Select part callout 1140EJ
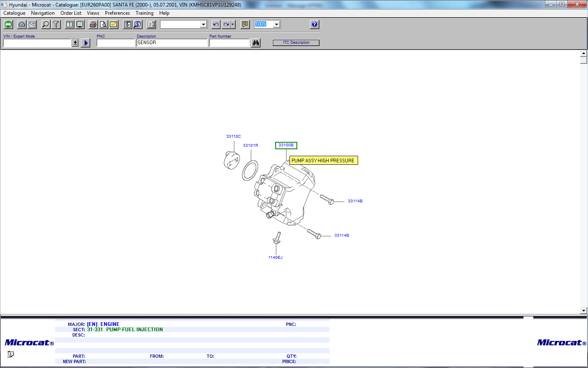 click(276, 258)
